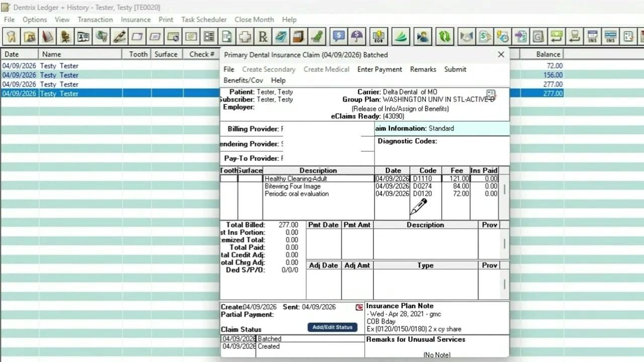
Task: Open the Close Month menu
Action: click(254, 20)
